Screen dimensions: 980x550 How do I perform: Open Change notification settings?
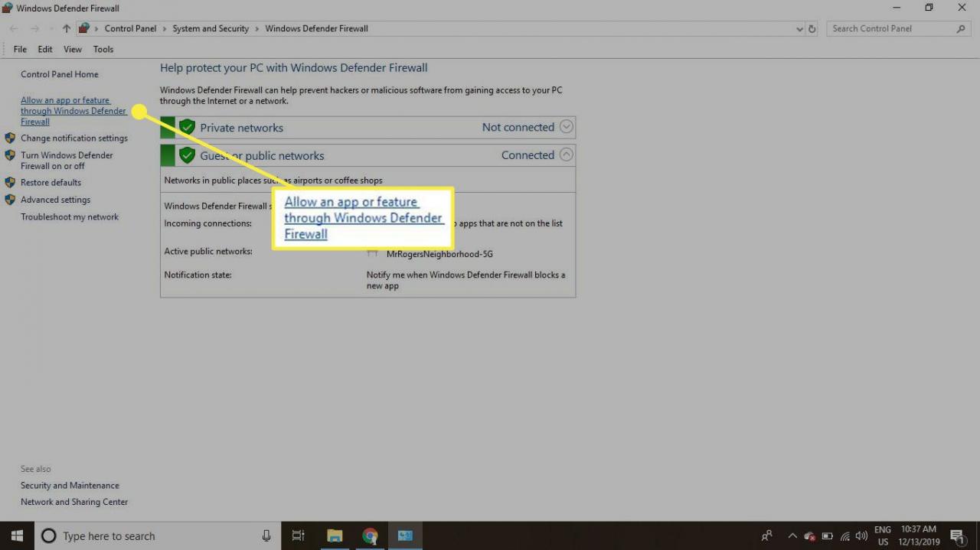[x=74, y=138]
